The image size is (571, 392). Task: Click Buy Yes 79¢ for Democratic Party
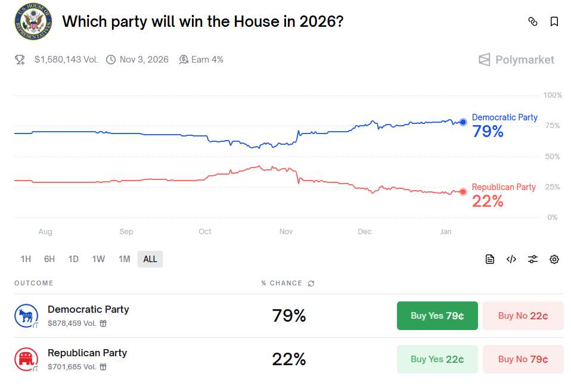437,316
